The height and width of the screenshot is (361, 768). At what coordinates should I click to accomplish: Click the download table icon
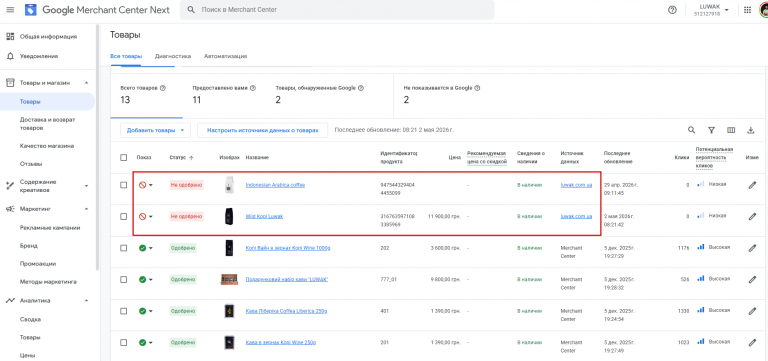(750, 130)
